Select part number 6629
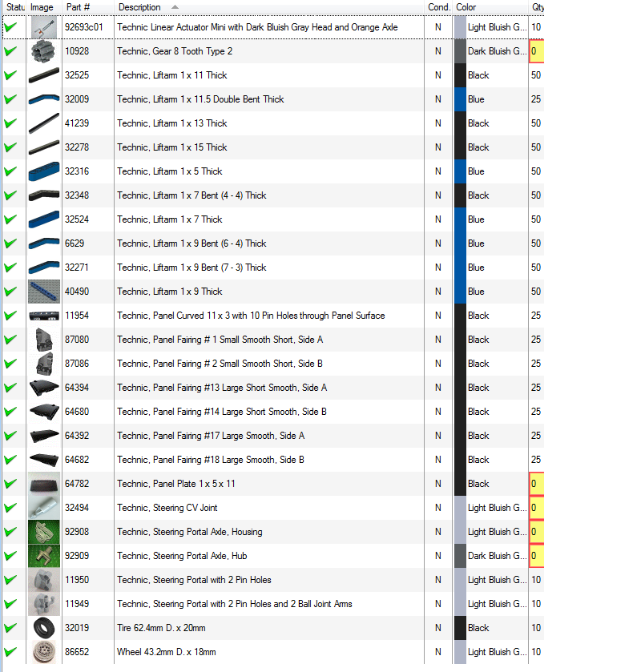Screen dimensions: 641x672 coord(75,243)
